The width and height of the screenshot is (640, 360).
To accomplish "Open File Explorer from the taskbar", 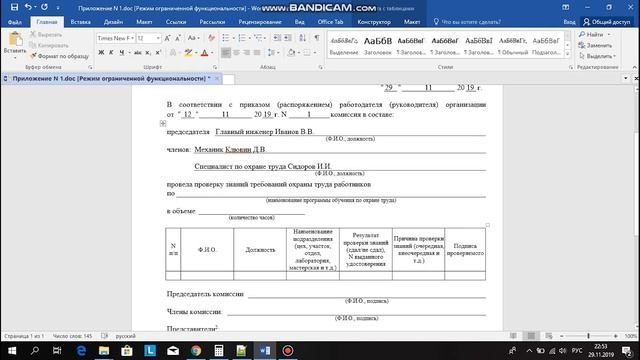I will coord(104,351).
